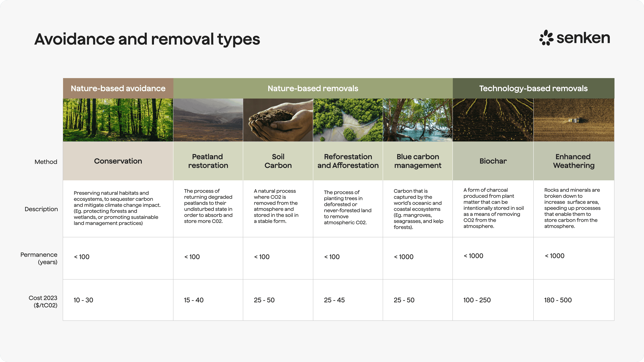
Task: Select the Reforestation description text
Action: point(348,207)
